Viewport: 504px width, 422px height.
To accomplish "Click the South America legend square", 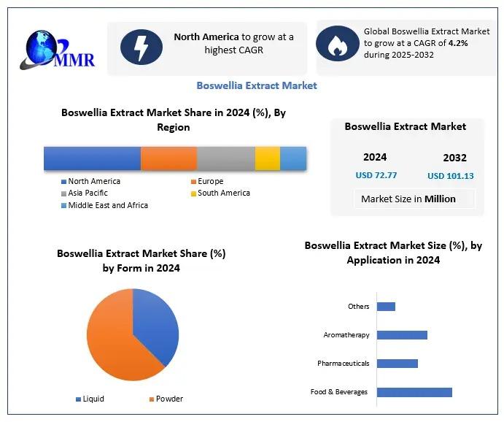I will (193, 193).
